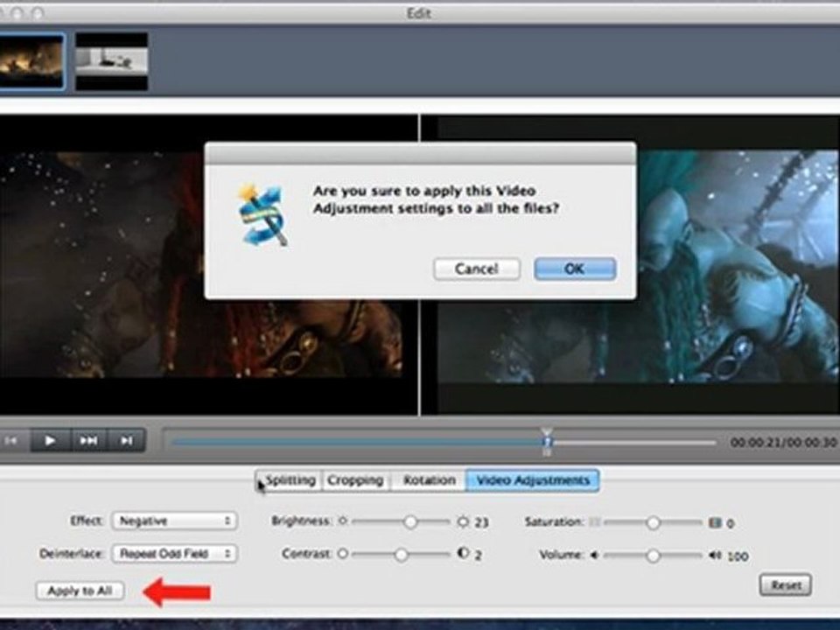The image size is (840, 630).
Task: Click the brightness value 23
Action: [x=481, y=522]
